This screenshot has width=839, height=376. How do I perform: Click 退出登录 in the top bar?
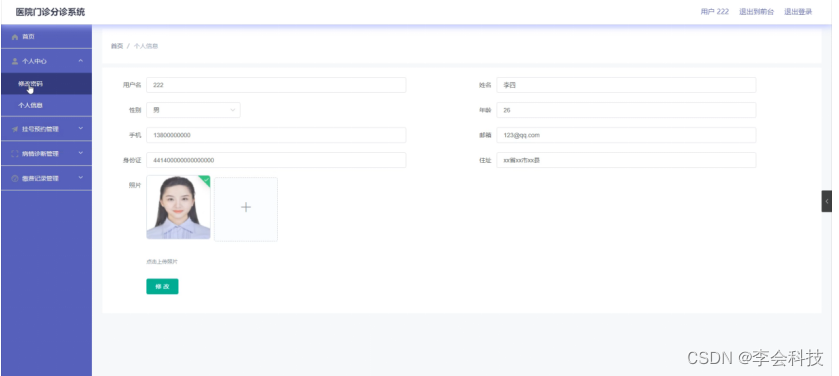pos(798,12)
